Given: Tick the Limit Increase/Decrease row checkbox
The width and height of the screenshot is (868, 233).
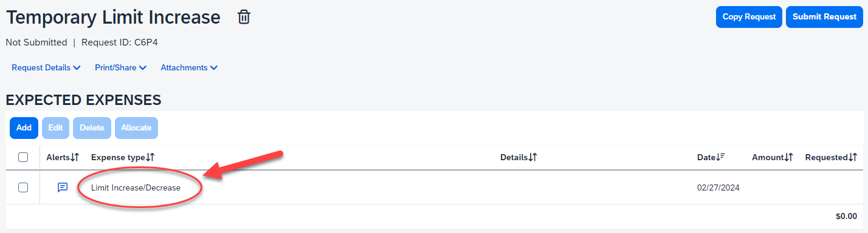Looking at the screenshot, I should (23, 187).
